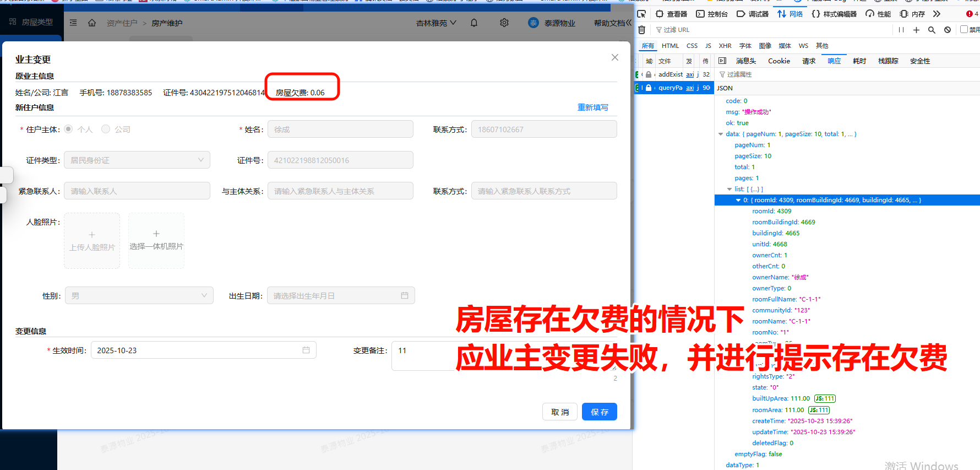Switch to 查看器 devtools tab
Image resolution: width=980 pixels, height=470 pixels.
(x=671, y=14)
